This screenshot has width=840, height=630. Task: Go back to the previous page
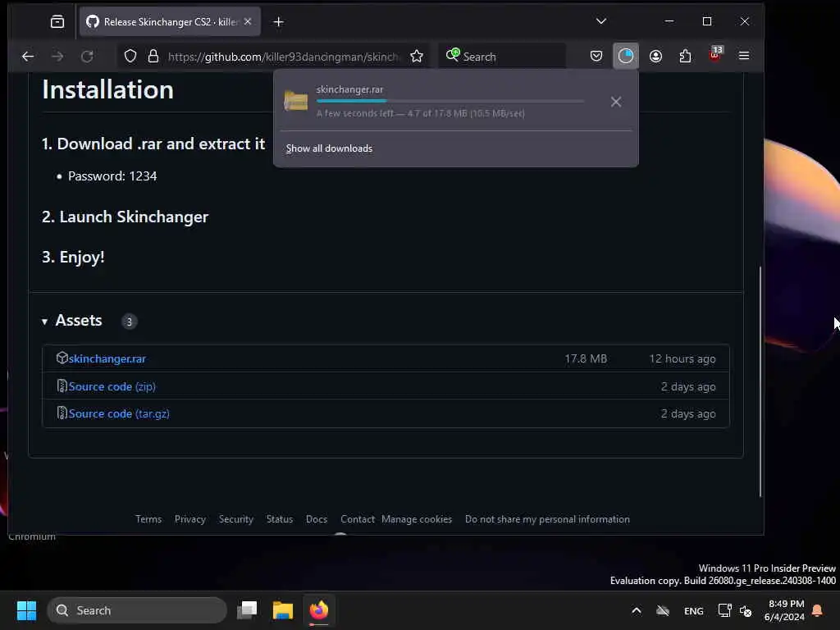(x=28, y=57)
